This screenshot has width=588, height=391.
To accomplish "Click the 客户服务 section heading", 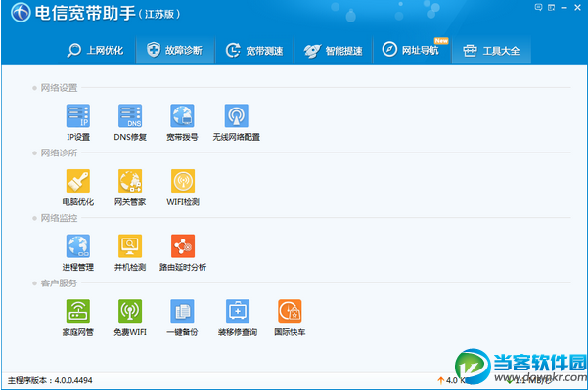I will point(59,283).
